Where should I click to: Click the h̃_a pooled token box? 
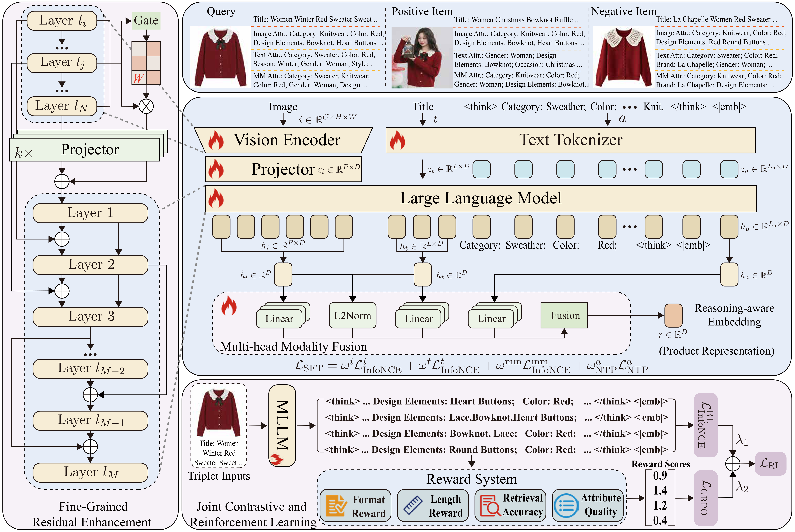(x=729, y=274)
